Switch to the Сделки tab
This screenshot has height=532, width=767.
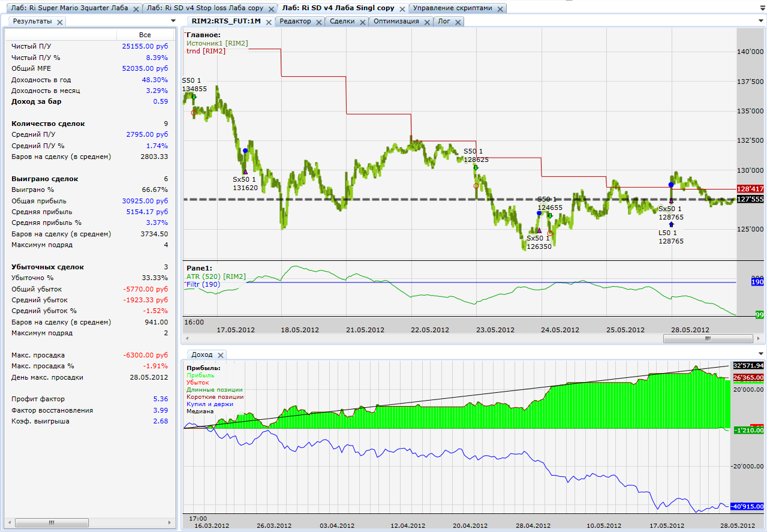(342, 21)
